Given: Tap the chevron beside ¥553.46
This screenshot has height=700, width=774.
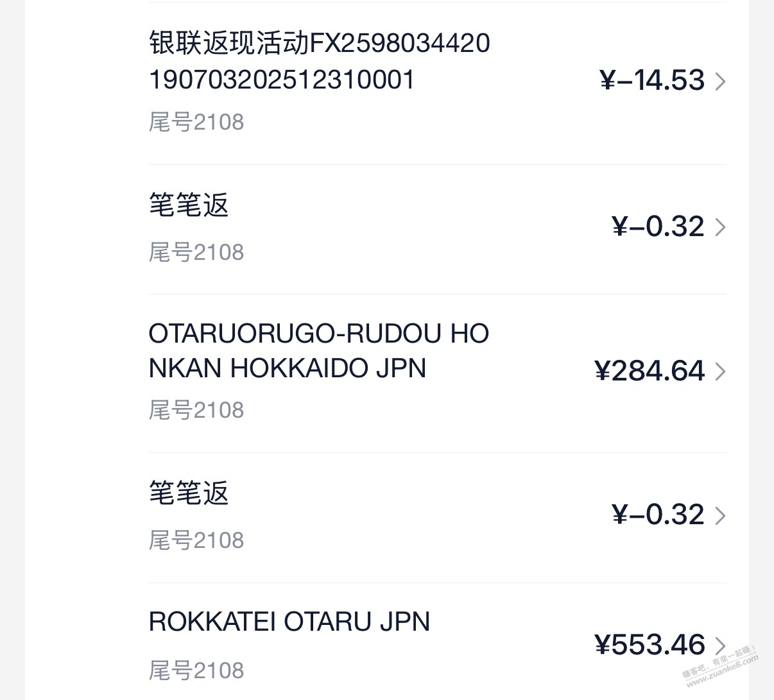Looking at the screenshot, I should [720, 645].
